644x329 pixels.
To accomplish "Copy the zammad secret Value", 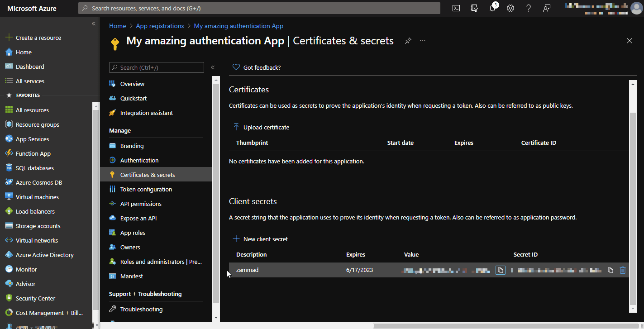I will pyautogui.click(x=500, y=270).
